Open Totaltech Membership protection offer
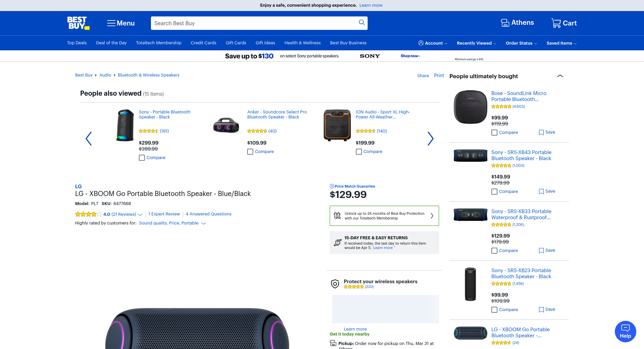Screen dimensions: 644x349 point(384,216)
